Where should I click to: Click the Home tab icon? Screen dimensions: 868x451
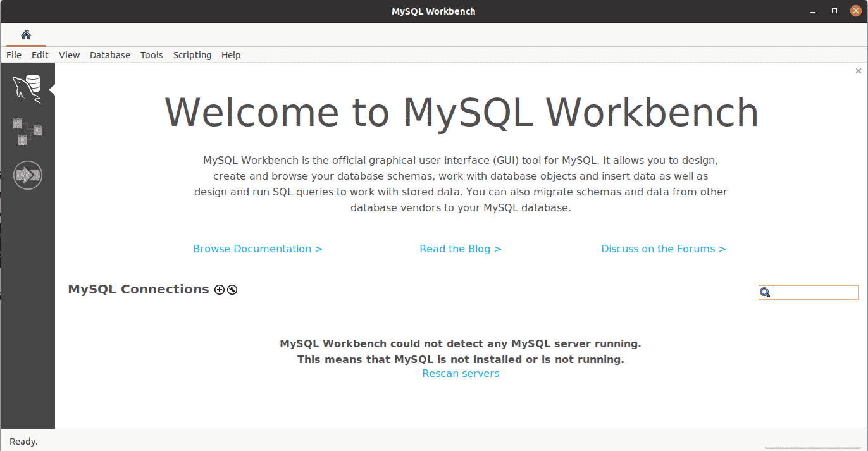click(26, 35)
